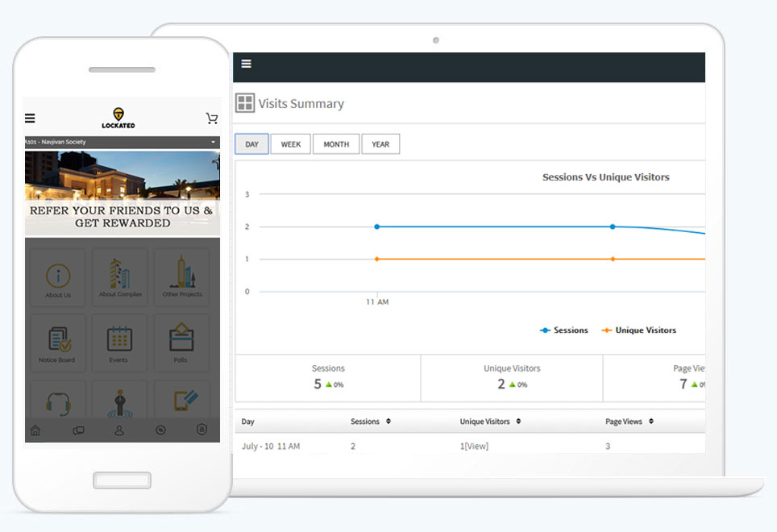Open the Events calendar tile

(119, 343)
